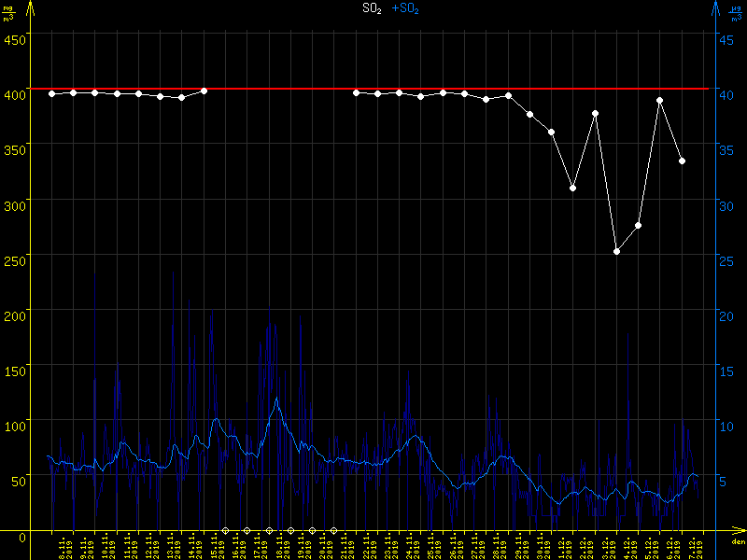This screenshot has width=747, height=560.
Task: Click the 'den' x-axis label
Action: 738,541
